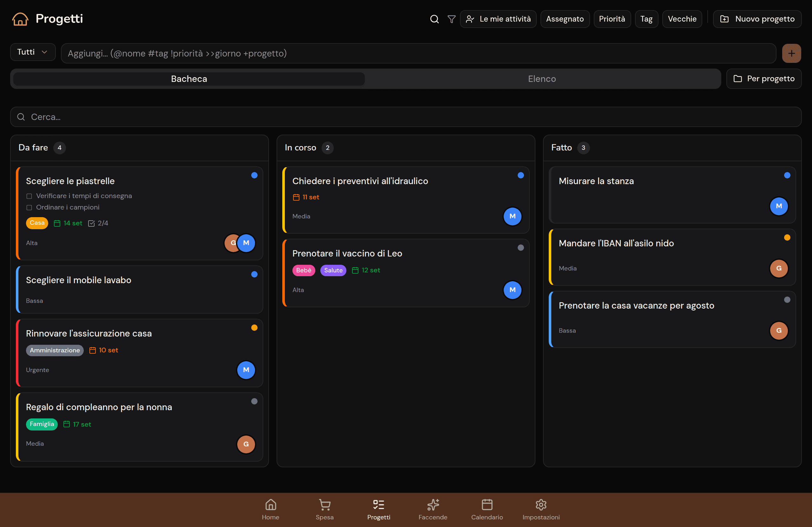The image size is (812, 527).
Task: Click the Cerca search field
Action: (406, 117)
